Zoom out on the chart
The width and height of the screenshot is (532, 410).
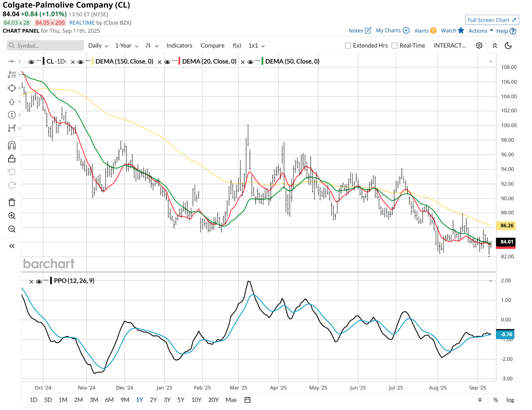coord(12,229)
